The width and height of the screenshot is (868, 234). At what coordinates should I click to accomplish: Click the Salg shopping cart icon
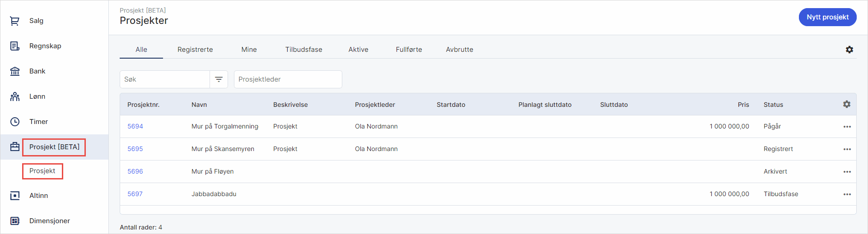point(15,21)
